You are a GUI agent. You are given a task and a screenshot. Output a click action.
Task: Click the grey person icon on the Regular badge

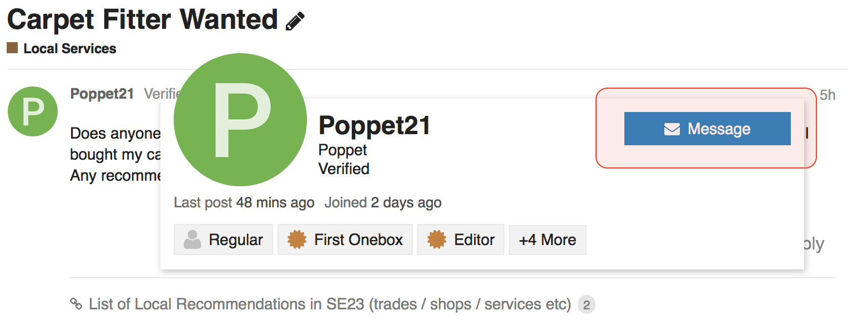(x=192, y=240)
